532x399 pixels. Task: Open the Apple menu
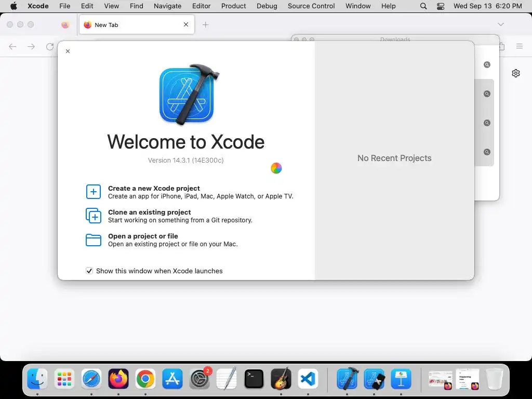point(14,6)
